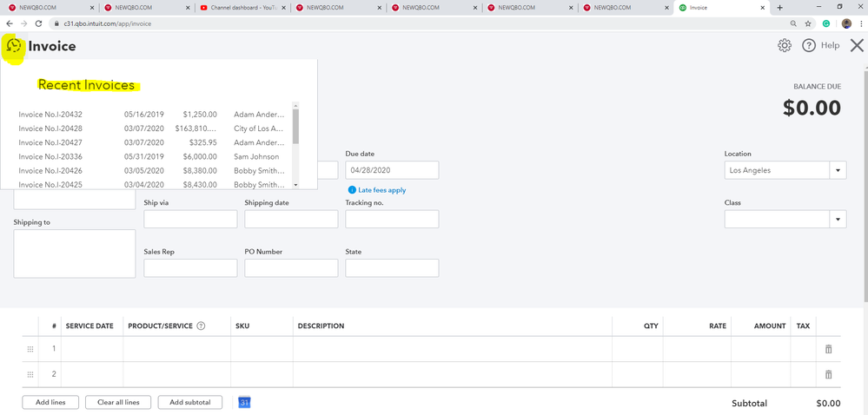Delete line 1 with trash icon

(828, 349)
